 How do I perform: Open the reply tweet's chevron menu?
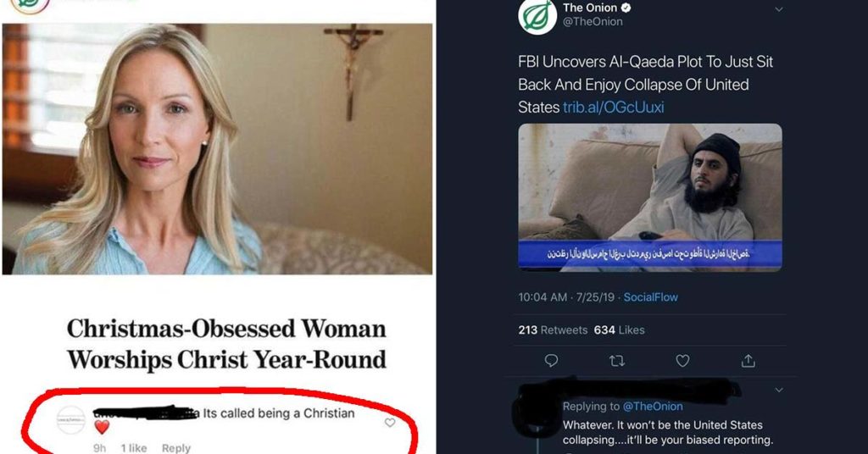tap(779, 390)
